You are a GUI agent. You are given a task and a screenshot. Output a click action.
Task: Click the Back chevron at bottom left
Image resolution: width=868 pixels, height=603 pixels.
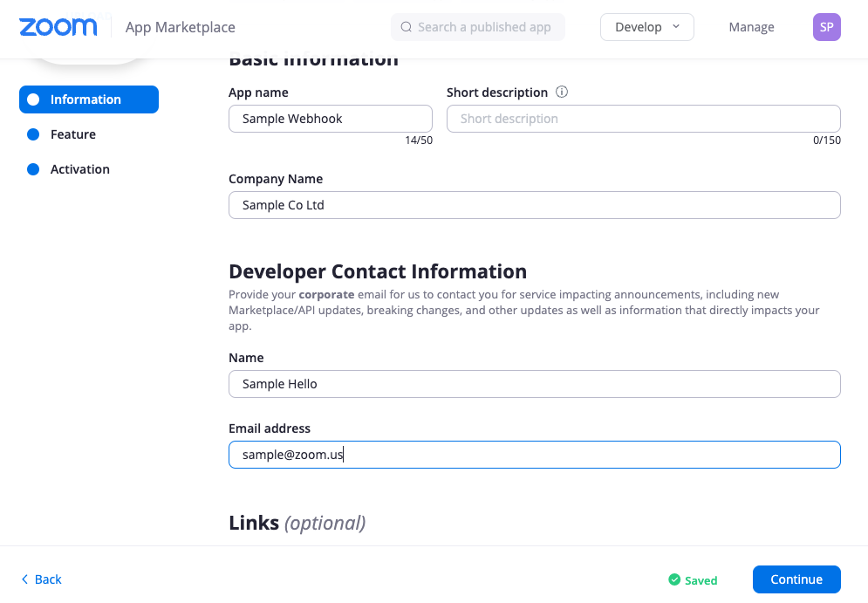coord(26,579)
